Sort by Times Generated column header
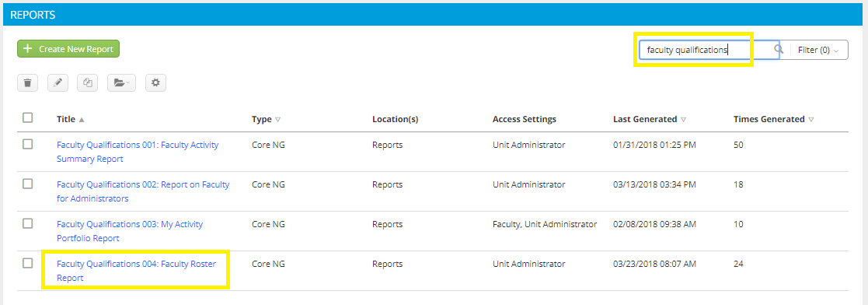The height and width of the screenshot is (305, 868). (x=773, y=119)
